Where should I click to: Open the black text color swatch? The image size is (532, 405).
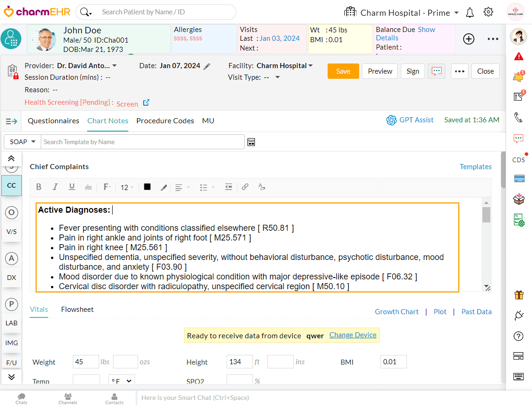pos(147,187)
